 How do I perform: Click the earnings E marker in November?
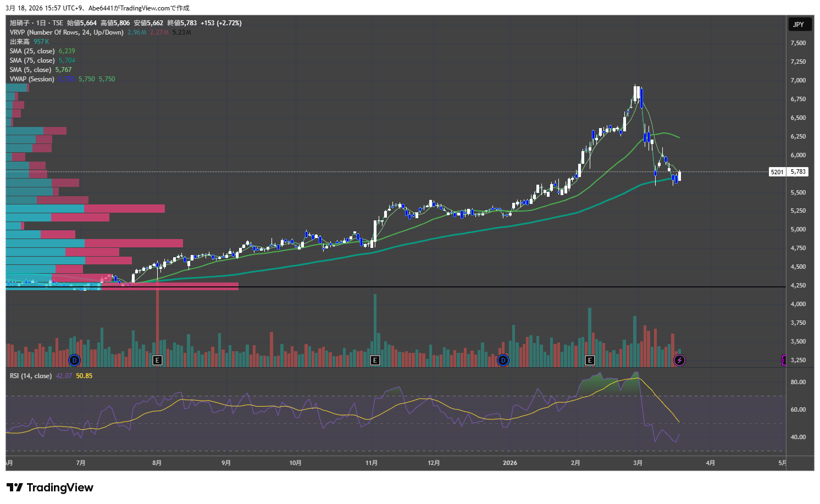[375, 361]
